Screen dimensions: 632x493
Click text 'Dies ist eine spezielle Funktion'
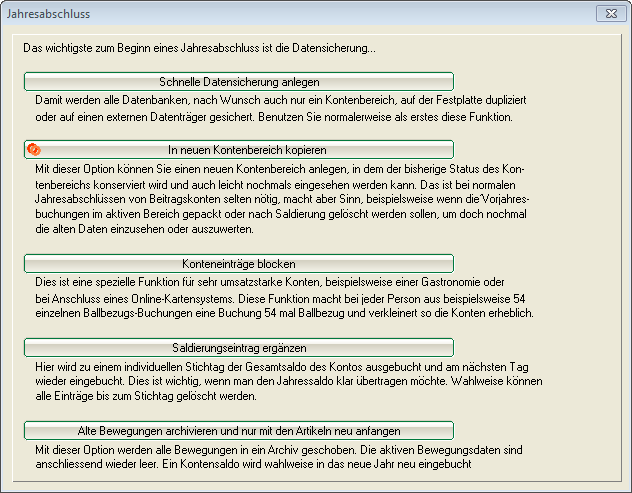[107, 282]
